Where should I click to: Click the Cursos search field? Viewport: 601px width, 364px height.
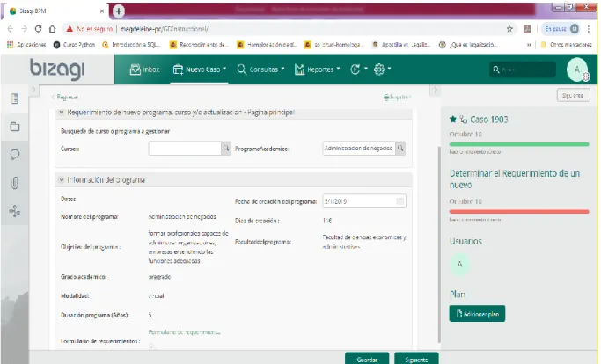[x=185, y=149]
